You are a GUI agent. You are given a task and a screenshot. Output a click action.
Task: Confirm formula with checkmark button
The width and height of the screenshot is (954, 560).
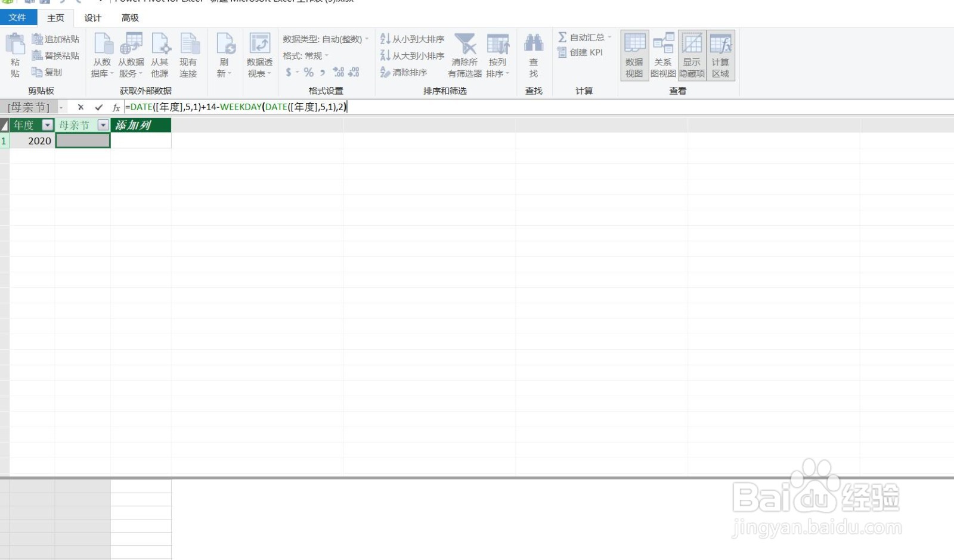98,107
